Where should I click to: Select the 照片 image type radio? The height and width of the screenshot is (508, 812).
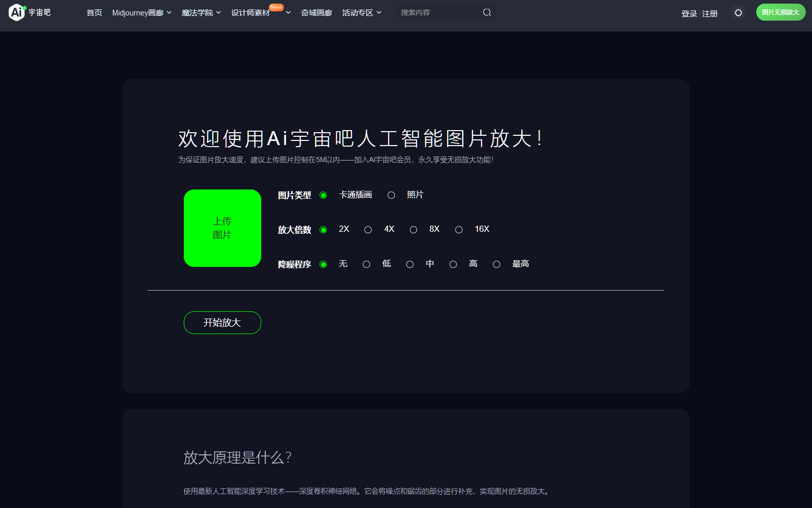(391, 195)
